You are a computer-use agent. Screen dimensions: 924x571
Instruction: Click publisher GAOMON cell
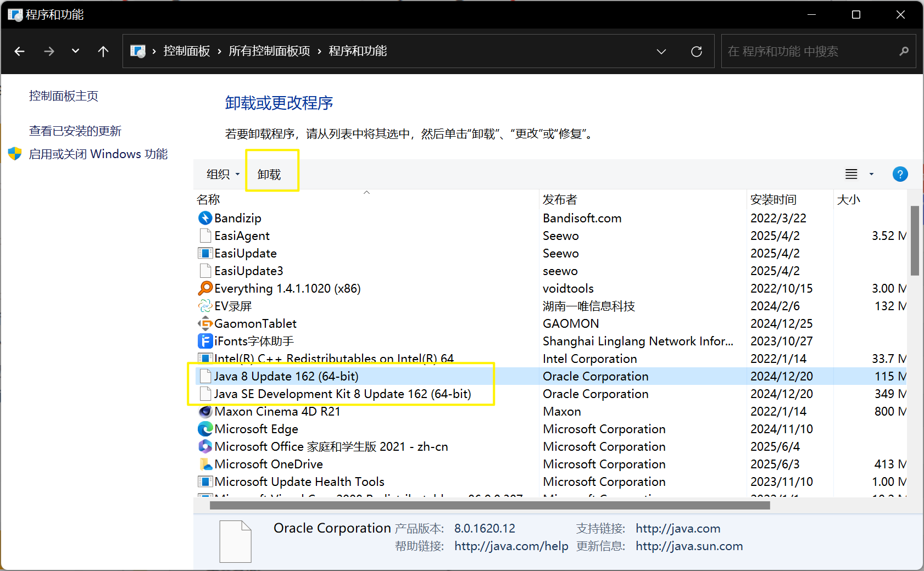tap(571, 323)
